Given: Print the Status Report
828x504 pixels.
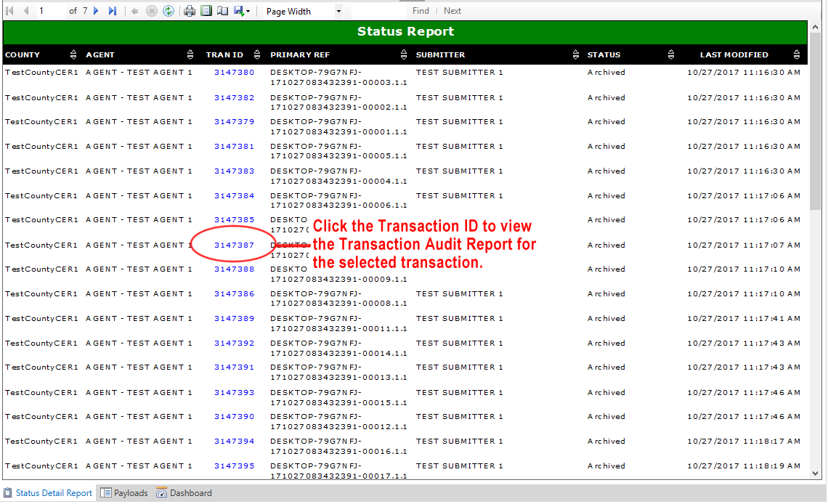Looking at the screenshot, I should point(190,11).
